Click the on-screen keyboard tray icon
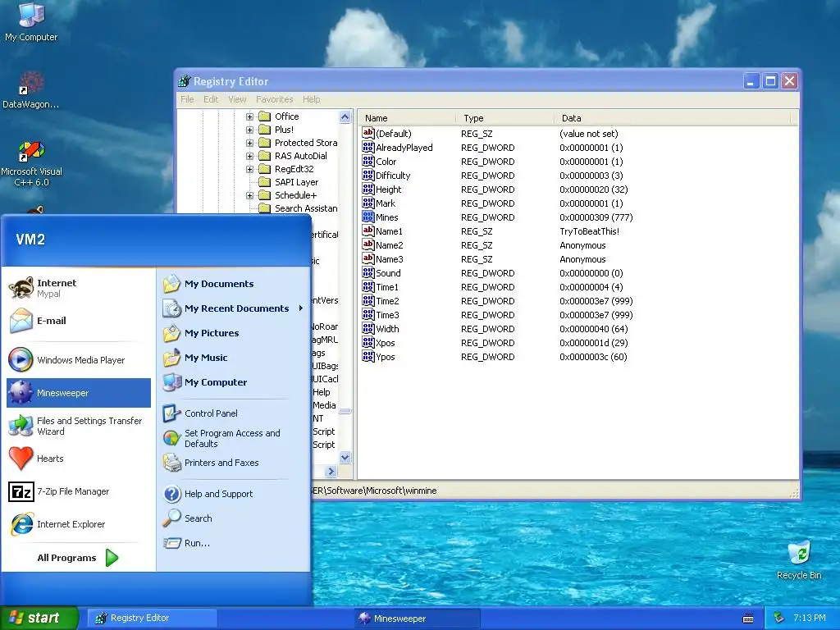Screen dimensions: 840x630 click(748, 619)
